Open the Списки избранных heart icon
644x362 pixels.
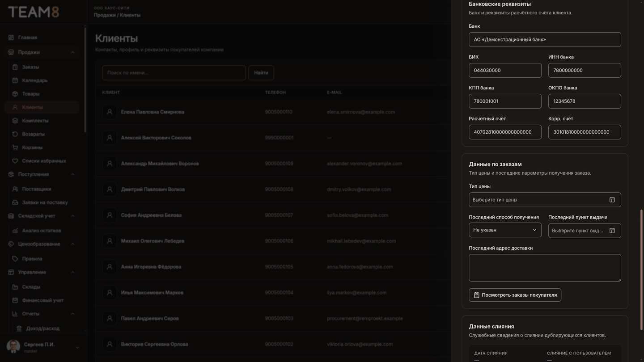click(15, 161)
